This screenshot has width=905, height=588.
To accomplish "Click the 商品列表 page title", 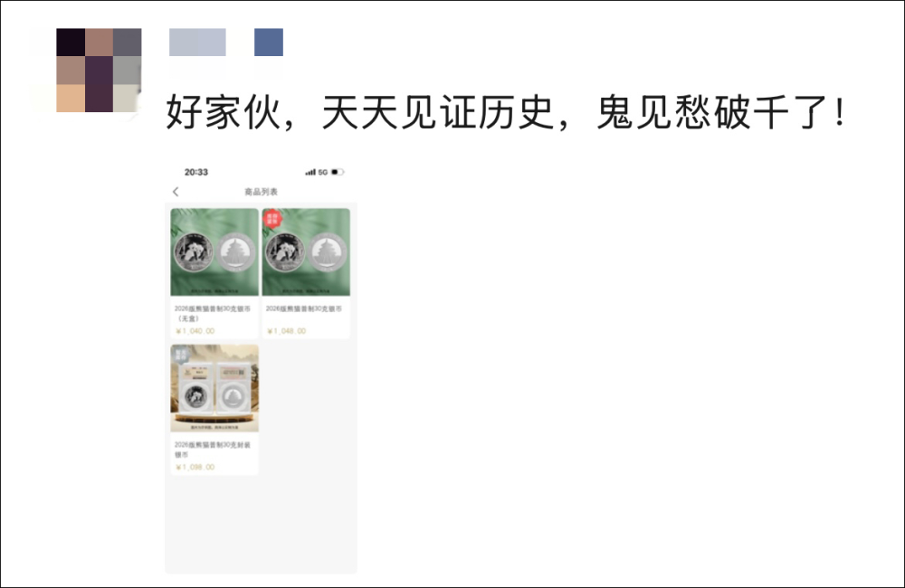I will click(261, 192).
